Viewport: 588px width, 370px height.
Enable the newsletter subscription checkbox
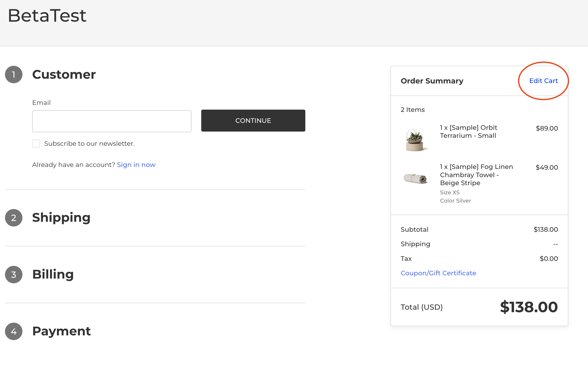[x=36, y=144]
